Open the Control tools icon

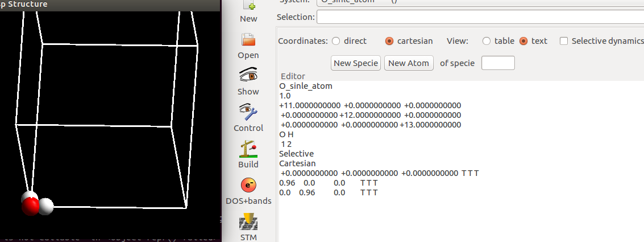point(248,112)
